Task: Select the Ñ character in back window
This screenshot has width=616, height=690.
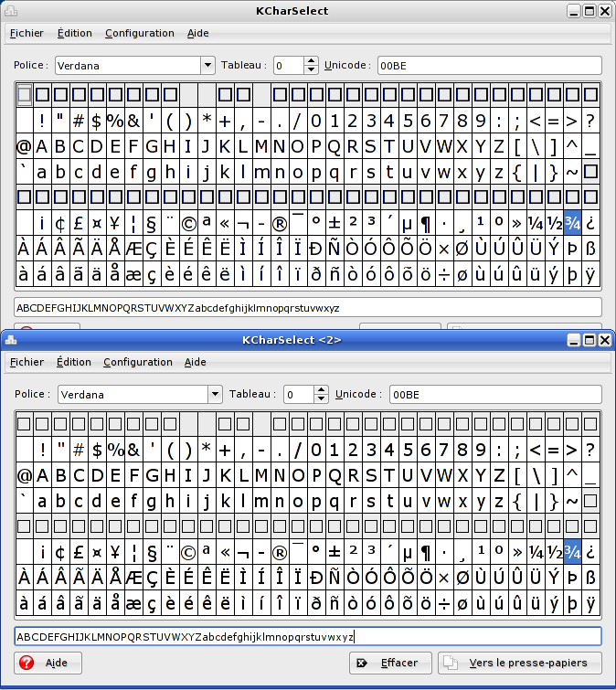Action: (x=335, y=249)
